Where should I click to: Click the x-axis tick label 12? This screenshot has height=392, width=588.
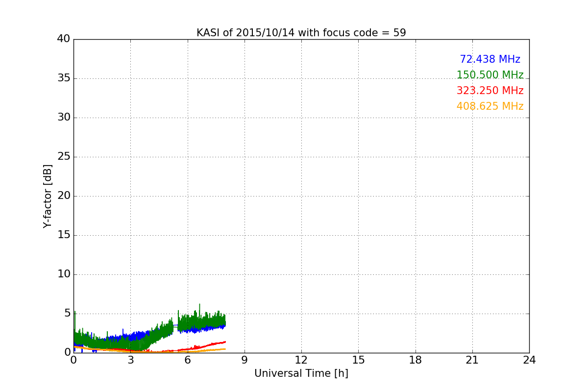click(301, 360)
